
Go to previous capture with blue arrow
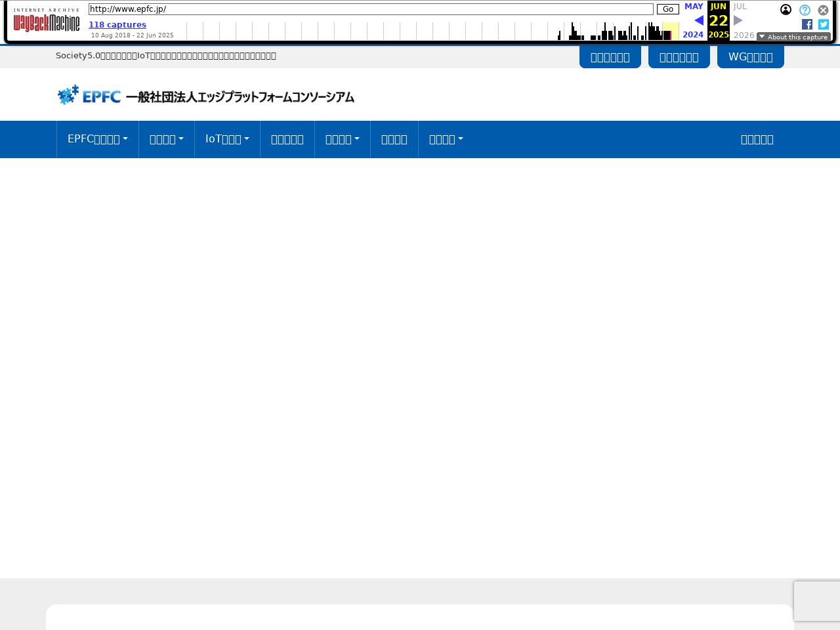point(698,20)
